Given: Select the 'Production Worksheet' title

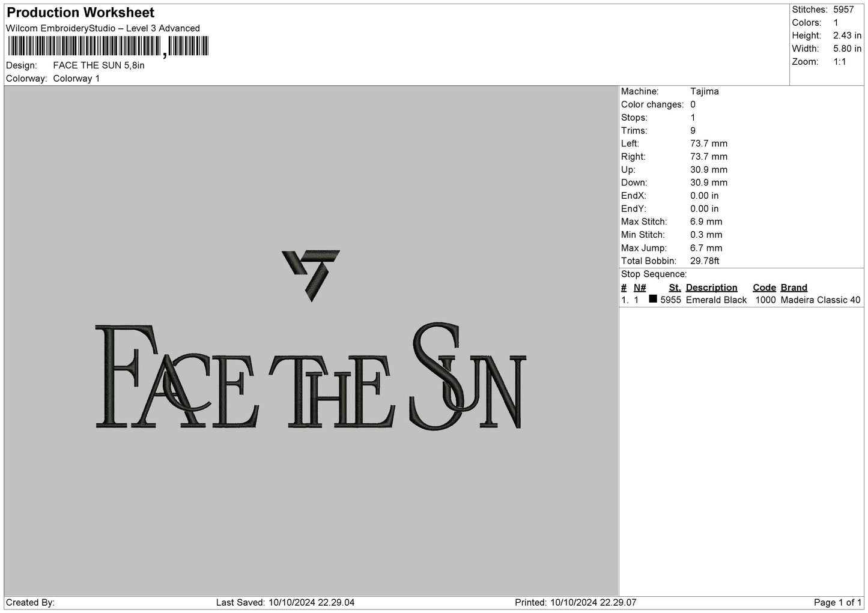Looking at the screenshot, I should click(x=80, y=13).
